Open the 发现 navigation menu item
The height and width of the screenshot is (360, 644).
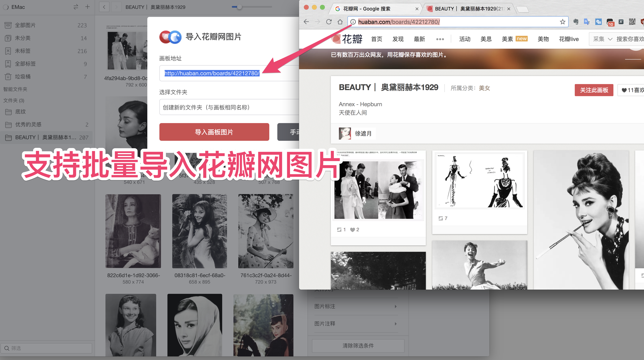pyautogui.click(x=398, y=39)
